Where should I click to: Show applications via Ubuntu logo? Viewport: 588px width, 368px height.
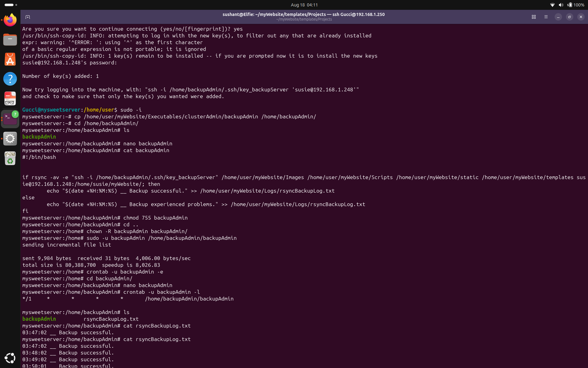pos(10,358)
